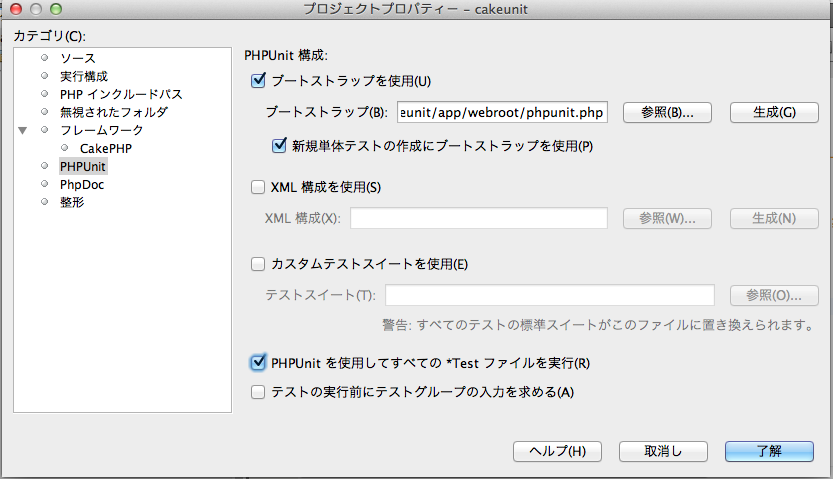Click the 生成(G) bootstrap button
Image resolution: width=833 pixels, height=479 pixels.
pyautogui.click(x=774, y=113)
